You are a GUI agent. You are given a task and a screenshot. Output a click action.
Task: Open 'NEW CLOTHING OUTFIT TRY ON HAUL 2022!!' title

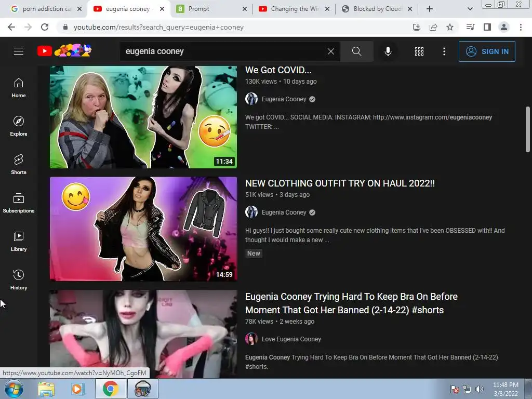(340, 183)
